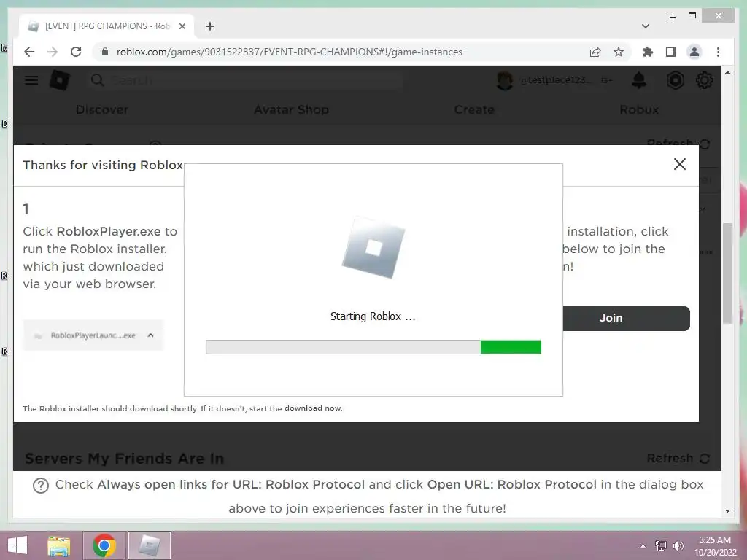Image resolution: width=747 pixels, height=560 pixels.
Task: Expand the download chip caret
Action: pos(150,335)
